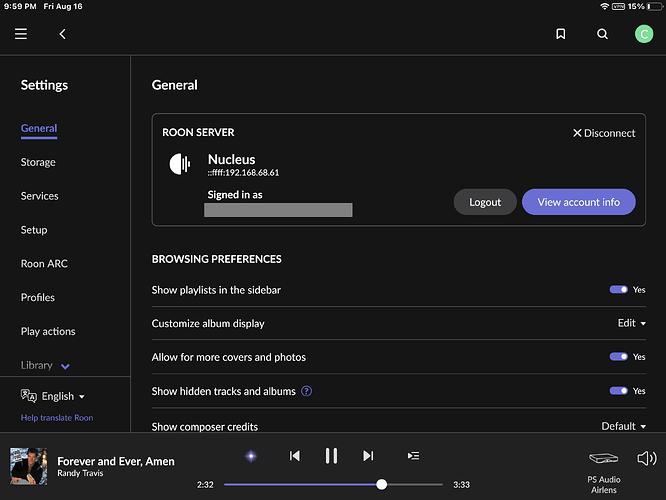Screen dimensions: 666x500
Task: Click the playback progress slider handle
Action: (381, 484)
